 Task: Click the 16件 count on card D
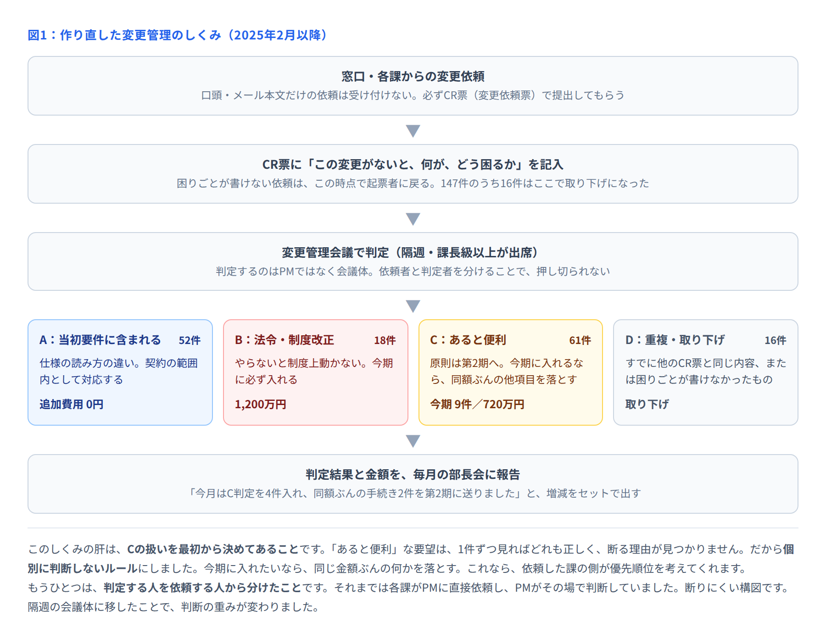point(776,340)
